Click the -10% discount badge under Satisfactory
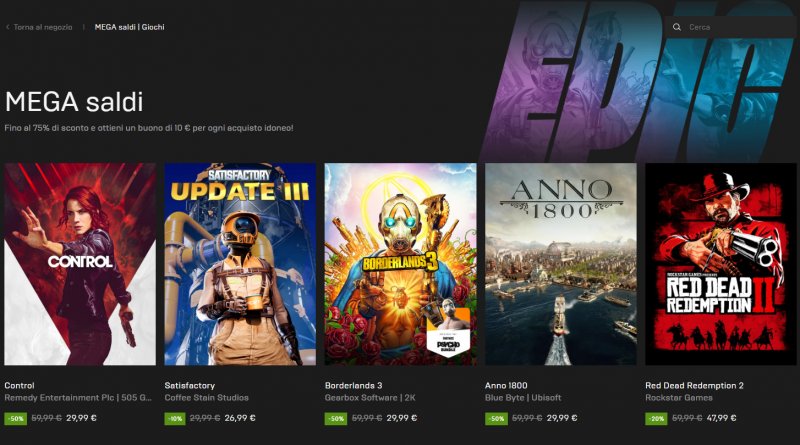The height and width of the screenshot is (445, 800). 175,418
